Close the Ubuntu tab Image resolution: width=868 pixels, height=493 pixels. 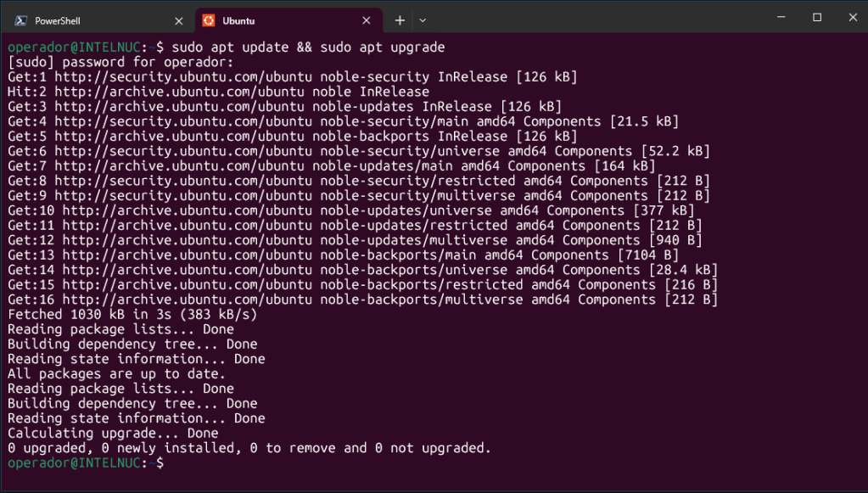pos(367,20)
